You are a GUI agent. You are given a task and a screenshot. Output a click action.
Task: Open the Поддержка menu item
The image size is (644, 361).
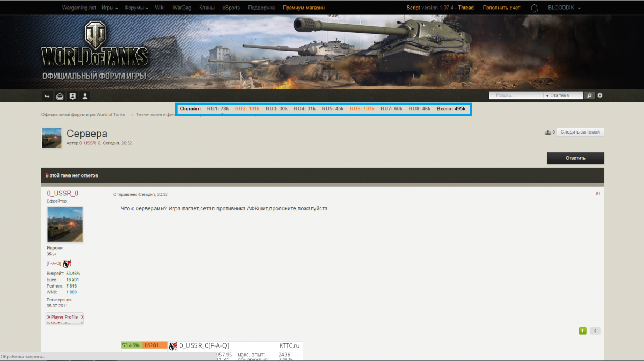click(261, 8)
